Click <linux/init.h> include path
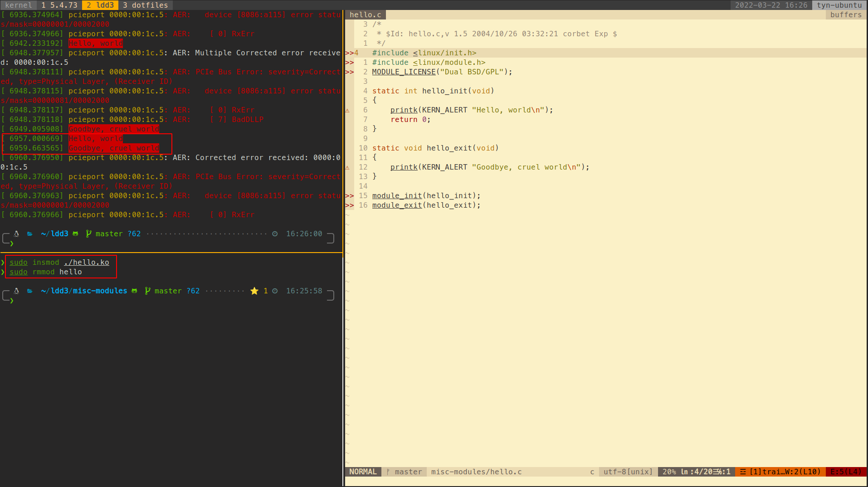 pyautogui.click(x=445, y=53)
